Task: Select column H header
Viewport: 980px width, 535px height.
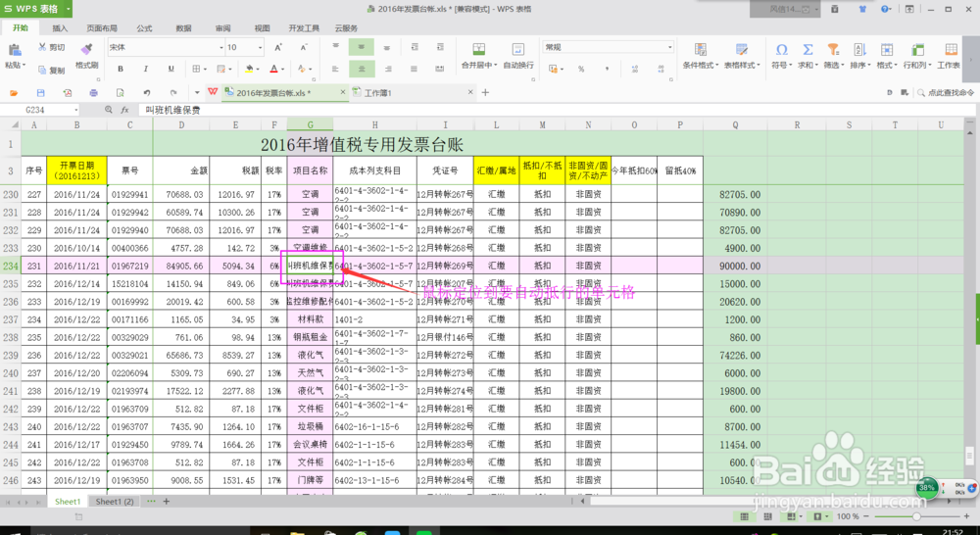Action: click(375, 125)
